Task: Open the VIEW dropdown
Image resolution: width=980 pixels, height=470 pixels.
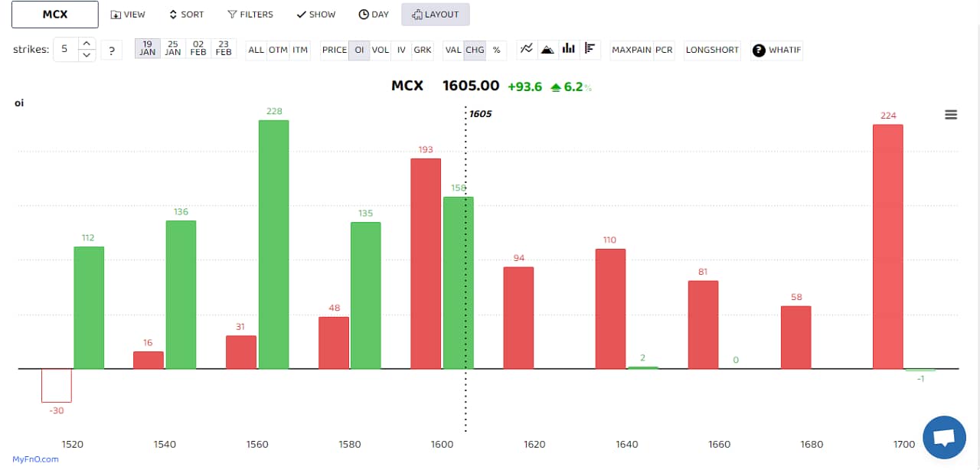Action: [x=128, y=14]
